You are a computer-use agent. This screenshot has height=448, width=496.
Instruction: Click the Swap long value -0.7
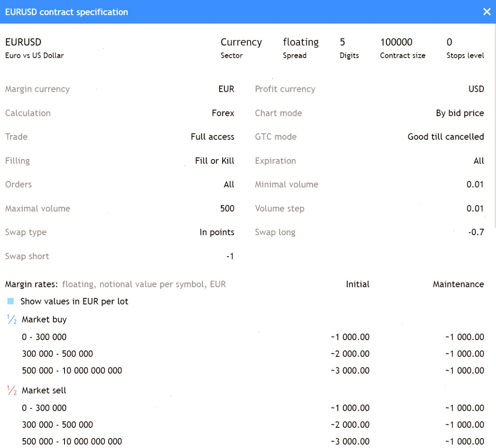pos(476,232)
